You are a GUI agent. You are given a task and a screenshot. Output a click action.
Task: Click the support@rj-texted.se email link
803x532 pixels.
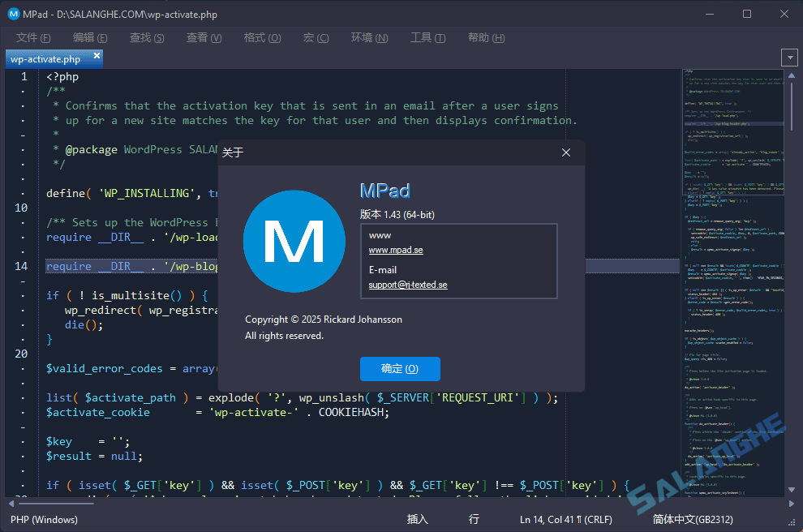(410, 285)
